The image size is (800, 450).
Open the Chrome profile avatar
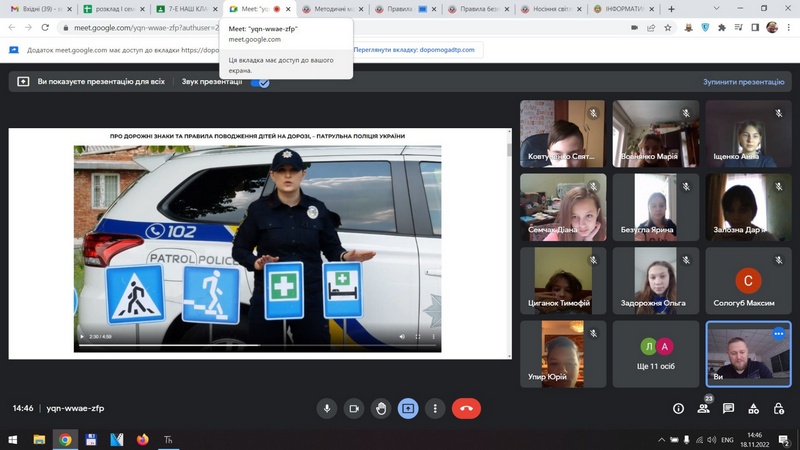(x=772, y=28)
